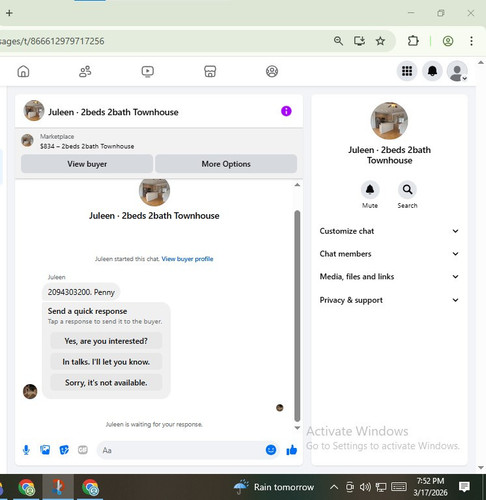Send a thumbs up like

[x=292, y=450]
